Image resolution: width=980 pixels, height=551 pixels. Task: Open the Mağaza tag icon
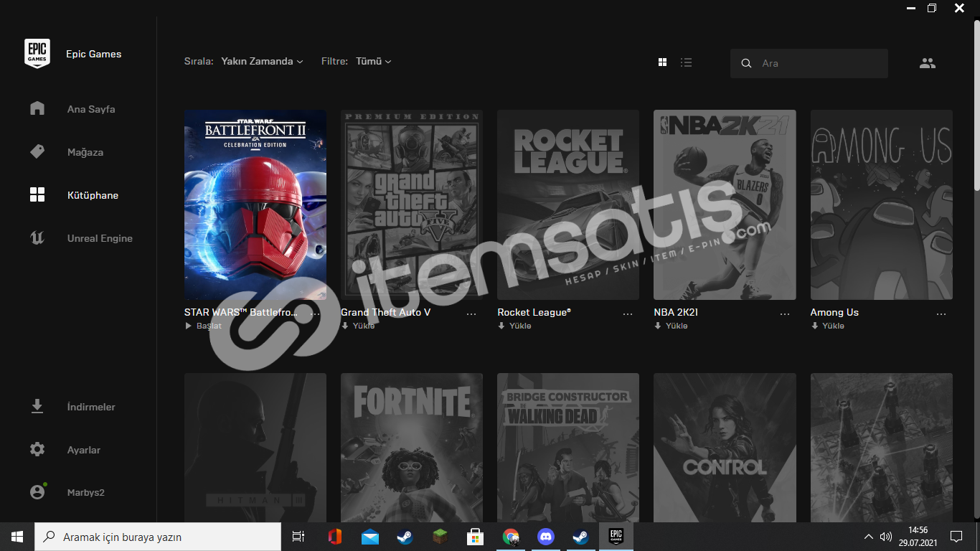(37, 151)
